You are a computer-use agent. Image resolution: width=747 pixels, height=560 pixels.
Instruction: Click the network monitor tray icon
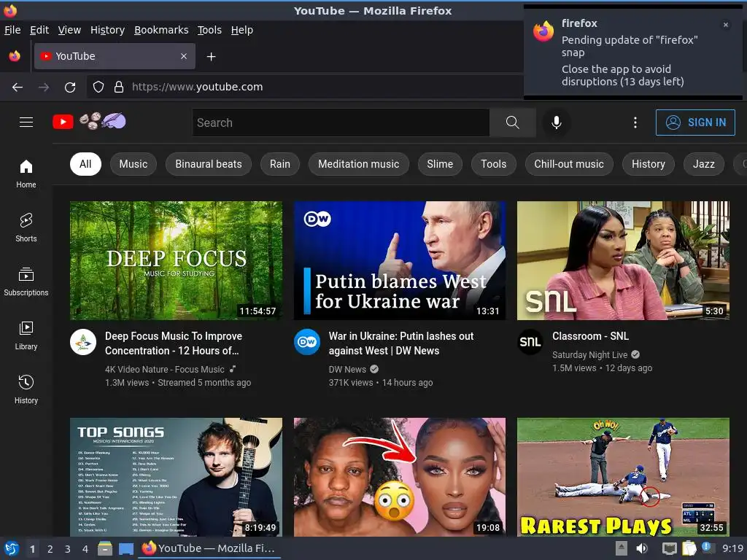[670, 548]
